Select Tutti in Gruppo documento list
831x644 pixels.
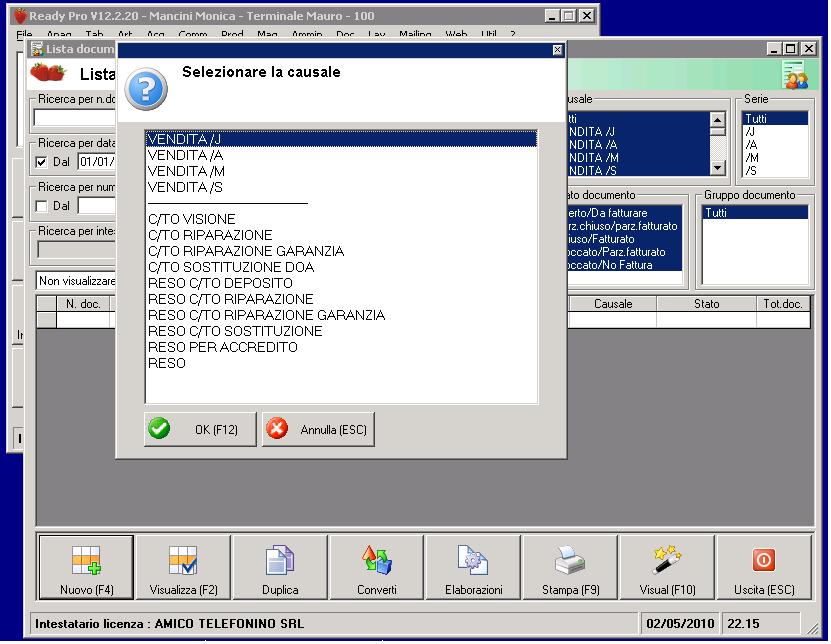coord(755,213)
